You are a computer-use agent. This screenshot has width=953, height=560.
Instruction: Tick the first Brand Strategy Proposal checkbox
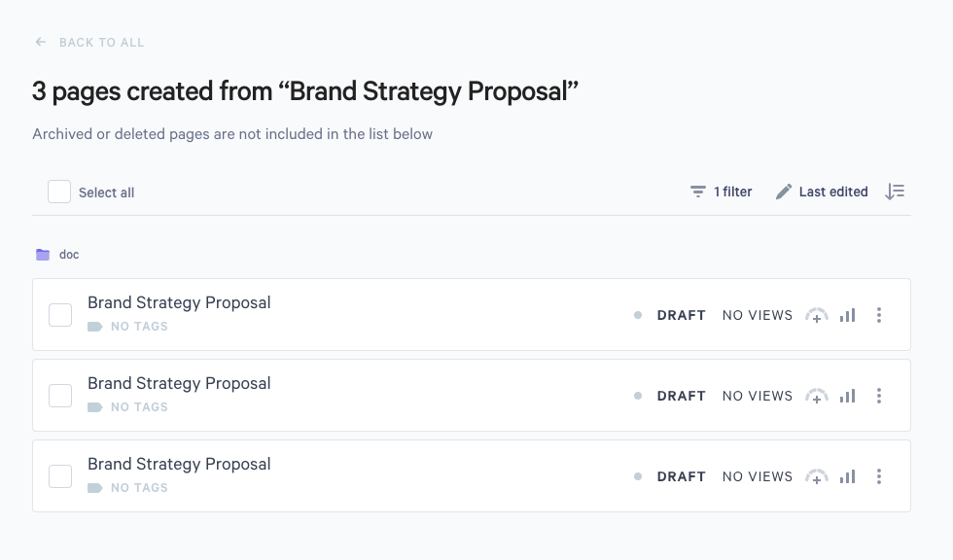(x=60, y=315)
